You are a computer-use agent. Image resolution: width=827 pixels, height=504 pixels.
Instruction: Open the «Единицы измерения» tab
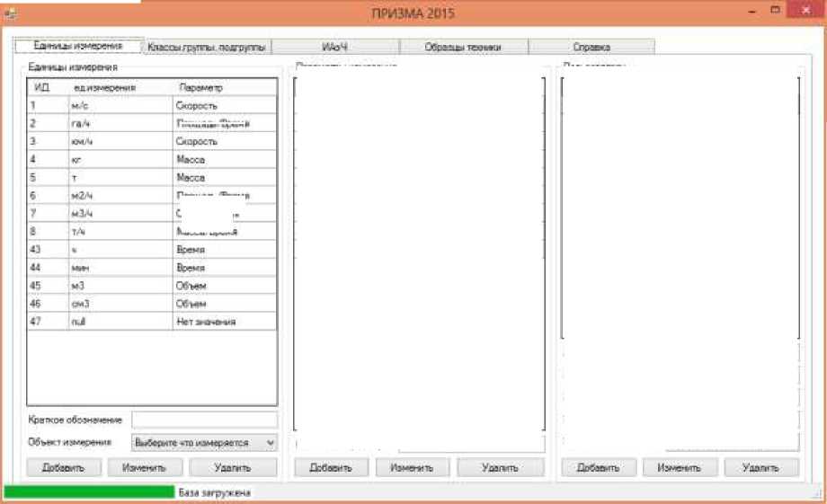(78, 46)
